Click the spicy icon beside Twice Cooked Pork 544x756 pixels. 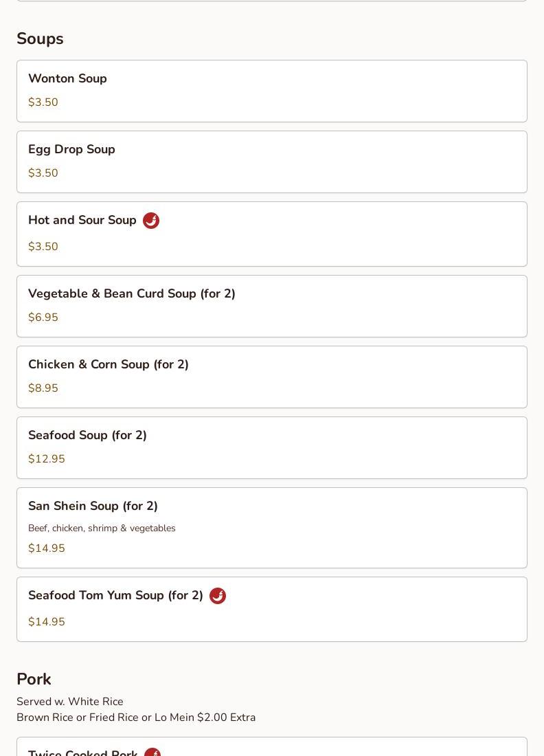pos(152,752)
